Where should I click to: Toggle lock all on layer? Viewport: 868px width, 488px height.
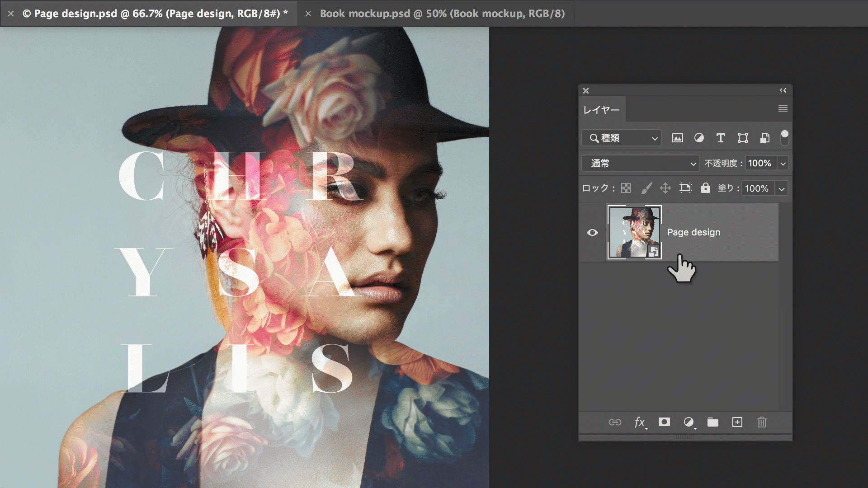[705, 188]
